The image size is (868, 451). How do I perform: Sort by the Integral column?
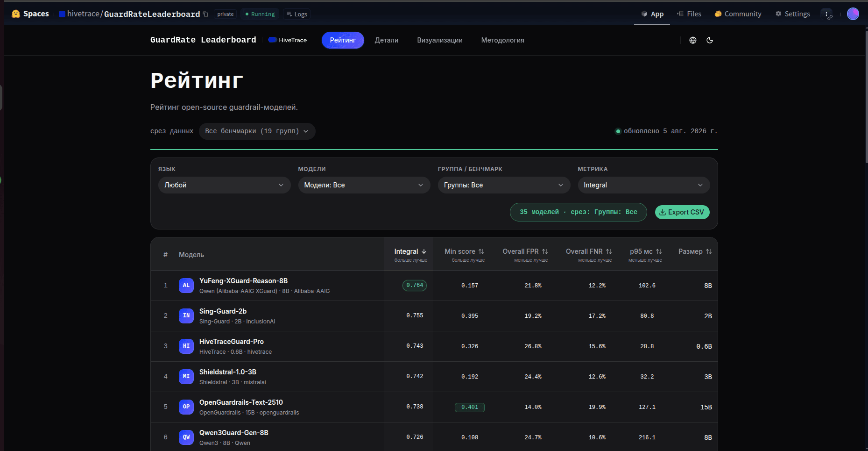(410, 251)
